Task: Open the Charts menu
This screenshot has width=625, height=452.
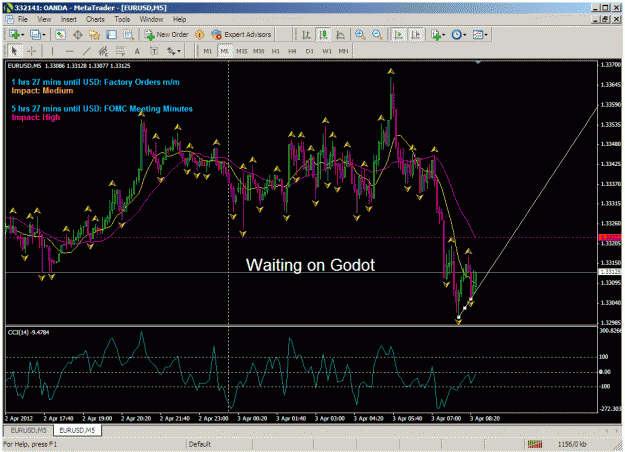Action: click(95, 19)
